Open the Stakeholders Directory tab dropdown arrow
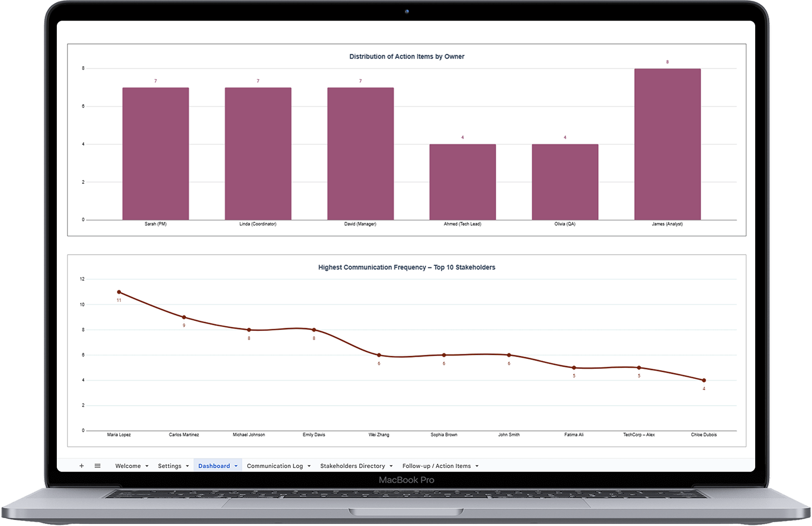Image resolution: width=812 pixels, height=526 pixels. pyautogui.click(x=391, y=466)
